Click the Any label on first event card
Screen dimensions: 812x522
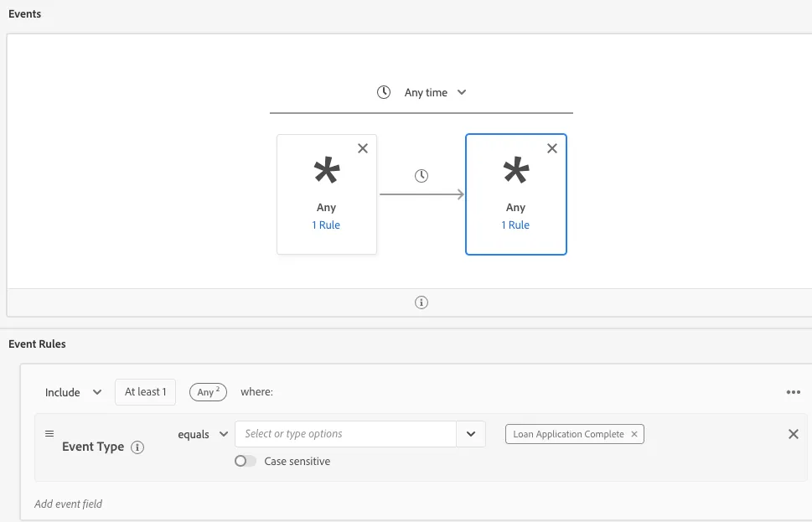tap(326, 208)
